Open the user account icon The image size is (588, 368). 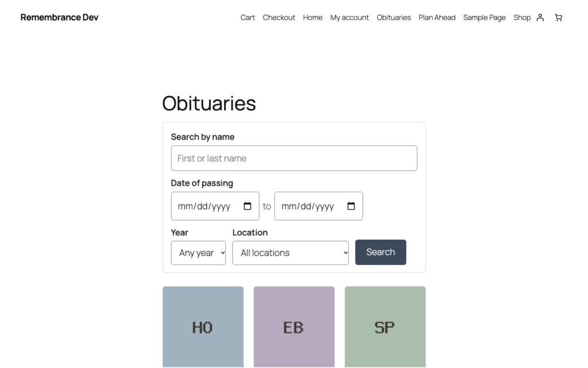pyautogui.click(x=540, y=18)
